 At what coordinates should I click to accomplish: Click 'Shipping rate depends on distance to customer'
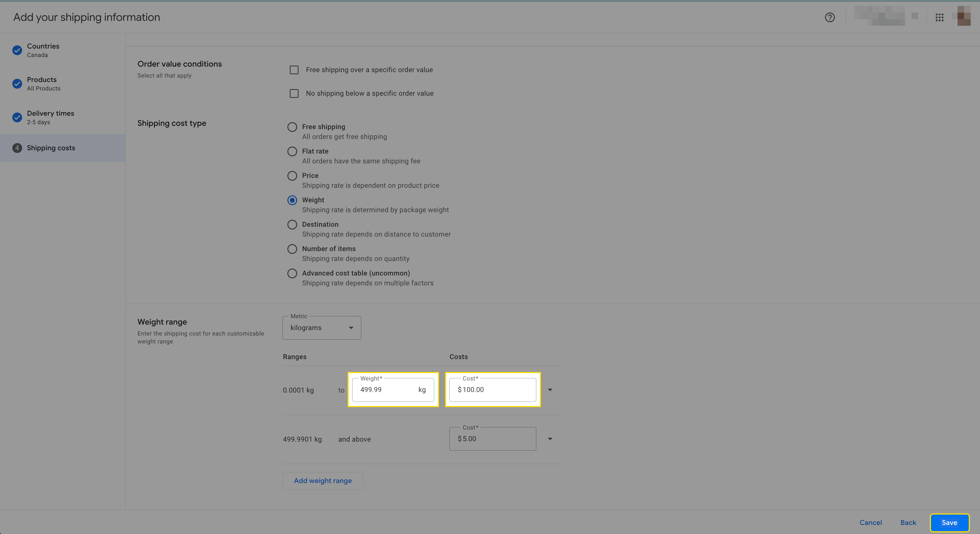[376, 234]
